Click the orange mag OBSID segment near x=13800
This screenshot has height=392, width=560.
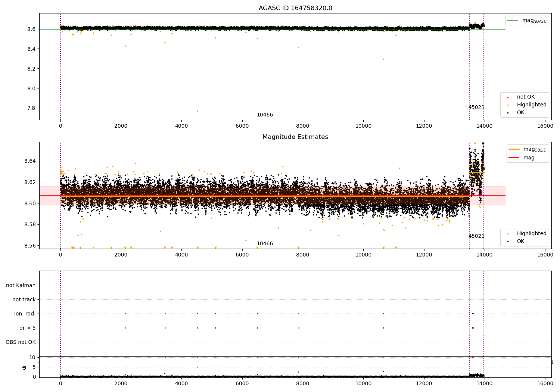pyautogui.click(x=477, y=172)
